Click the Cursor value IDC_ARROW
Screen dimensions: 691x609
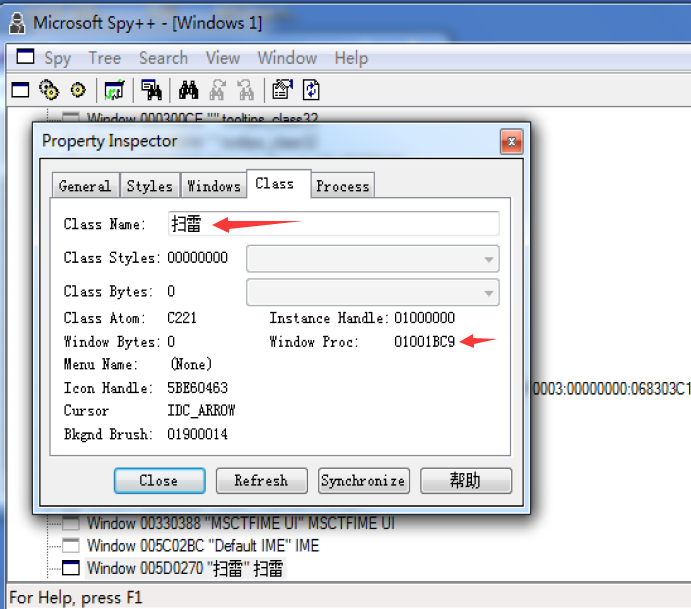click(201, 411)
